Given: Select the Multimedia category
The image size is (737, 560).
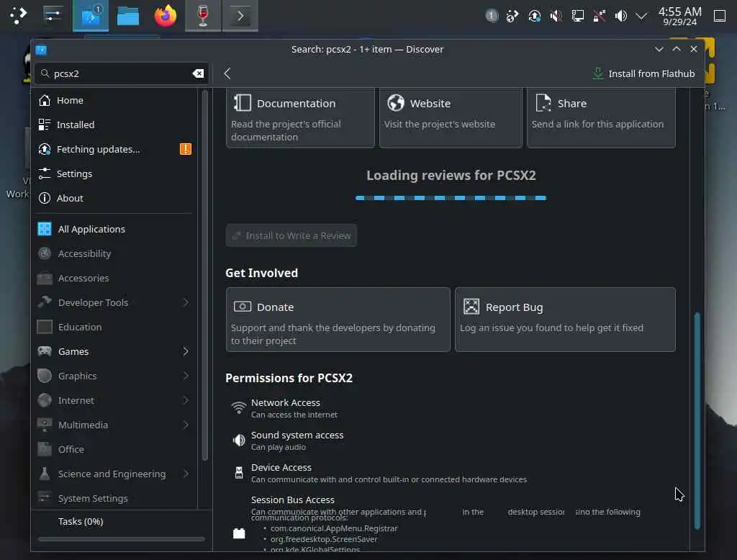Looking at the screenshot, I should [x=114, y=425].
